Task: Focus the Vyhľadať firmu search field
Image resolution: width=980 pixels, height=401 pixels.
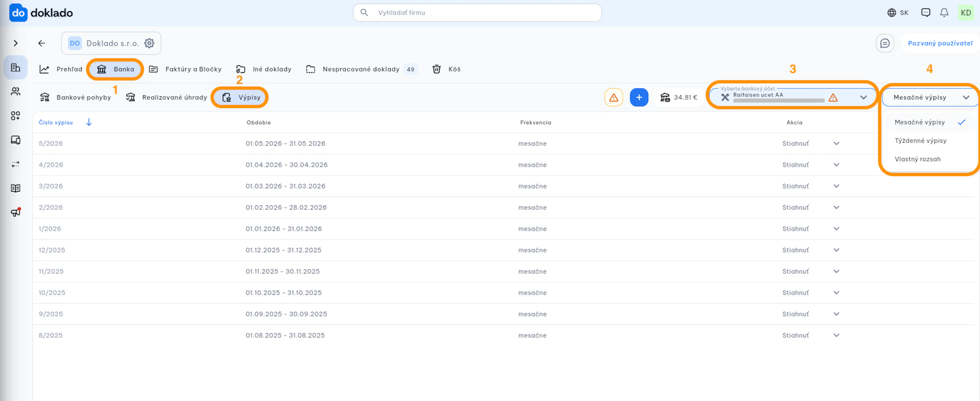Action: pyautogui.click(x=477, y=12)
